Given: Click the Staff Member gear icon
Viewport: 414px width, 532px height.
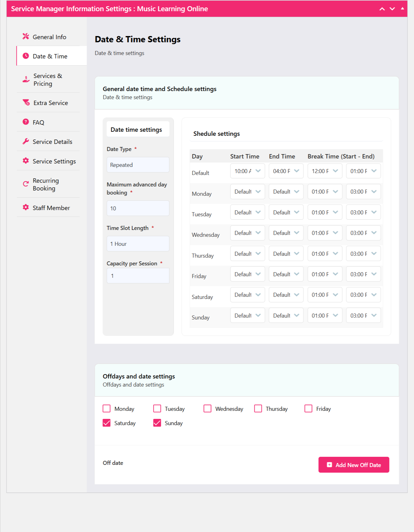Looking at the screenshot, I should pyautogui.click(x=26, y=207).
